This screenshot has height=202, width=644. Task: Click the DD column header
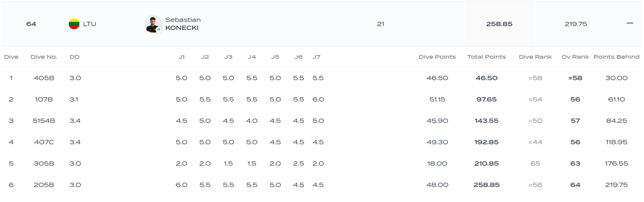[74, 57]
